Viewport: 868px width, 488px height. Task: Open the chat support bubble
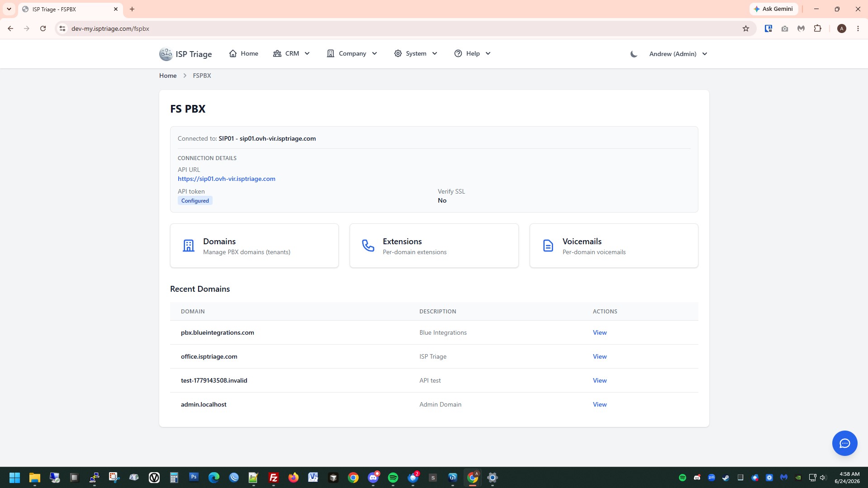tap(844, 443)
